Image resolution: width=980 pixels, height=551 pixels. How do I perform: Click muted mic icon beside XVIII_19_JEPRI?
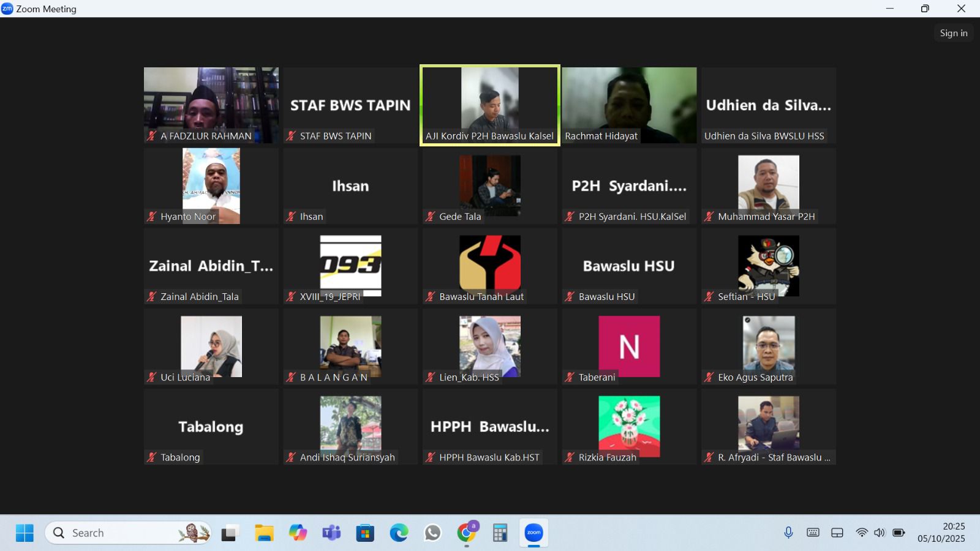pos(291,296)
